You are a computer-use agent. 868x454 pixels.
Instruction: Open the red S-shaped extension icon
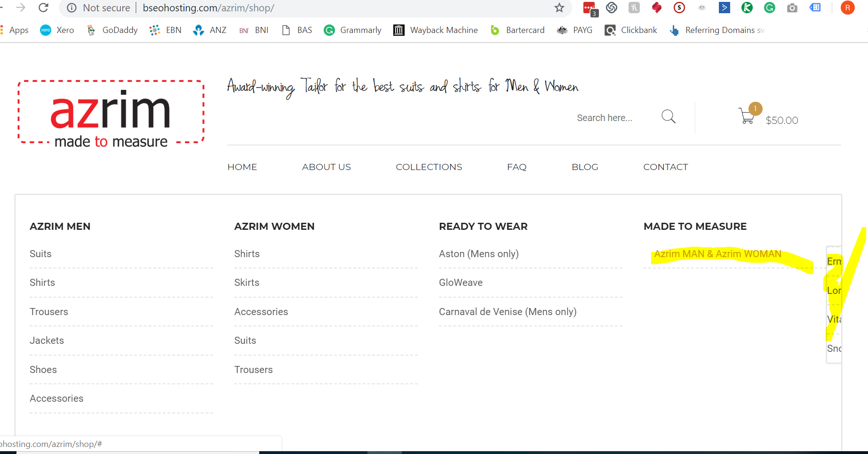(x=657, y=8)
